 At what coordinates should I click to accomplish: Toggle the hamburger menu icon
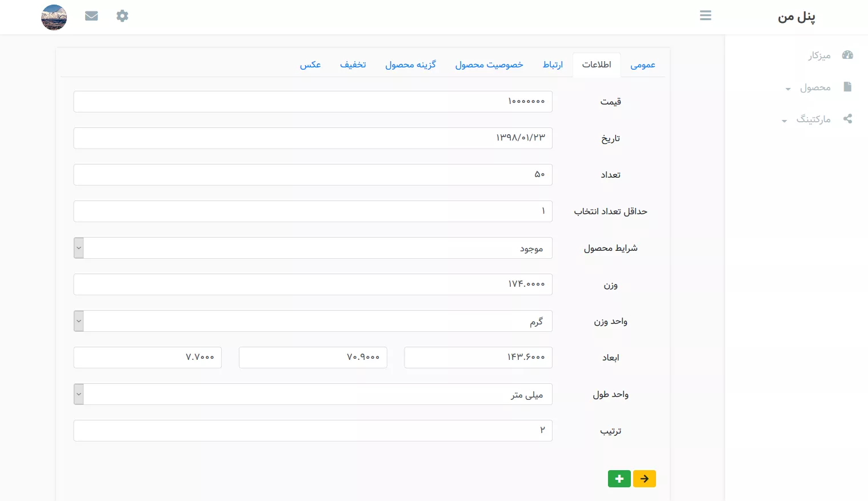click(x=706, y=16)
